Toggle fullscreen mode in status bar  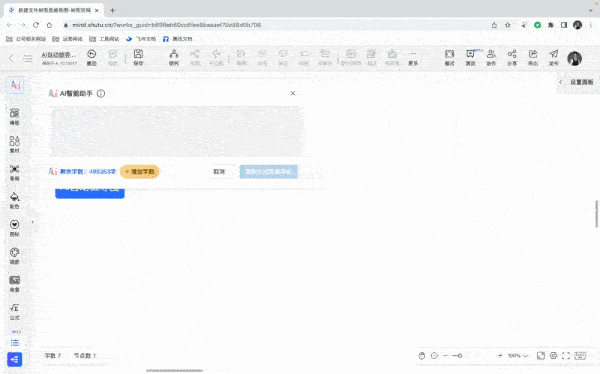[566, 356]
